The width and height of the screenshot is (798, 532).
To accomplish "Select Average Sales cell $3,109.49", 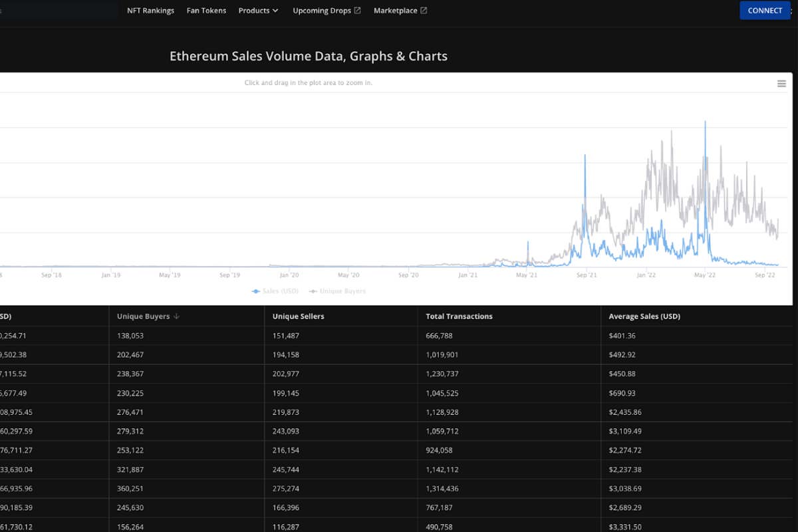I will pyautogui.click(x=625, y=431).
